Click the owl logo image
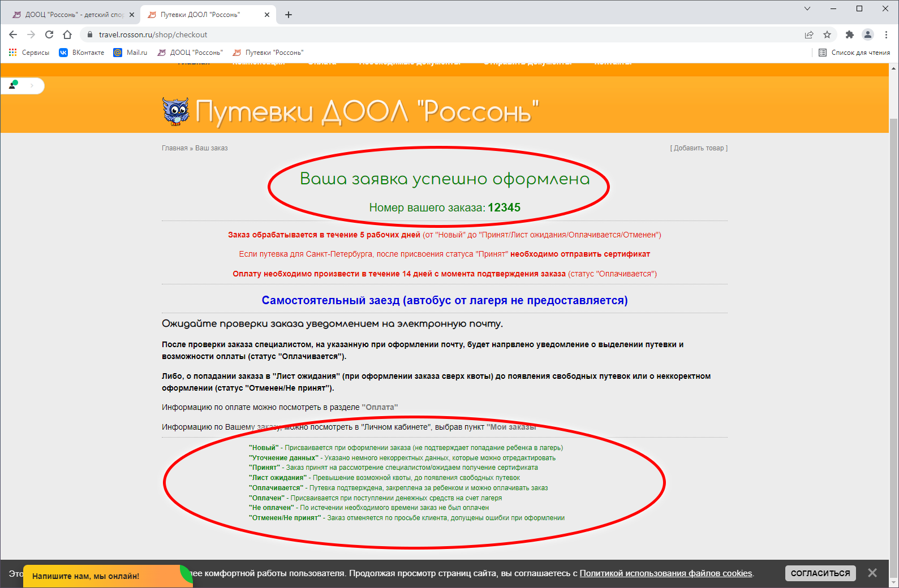 point(176,111)
